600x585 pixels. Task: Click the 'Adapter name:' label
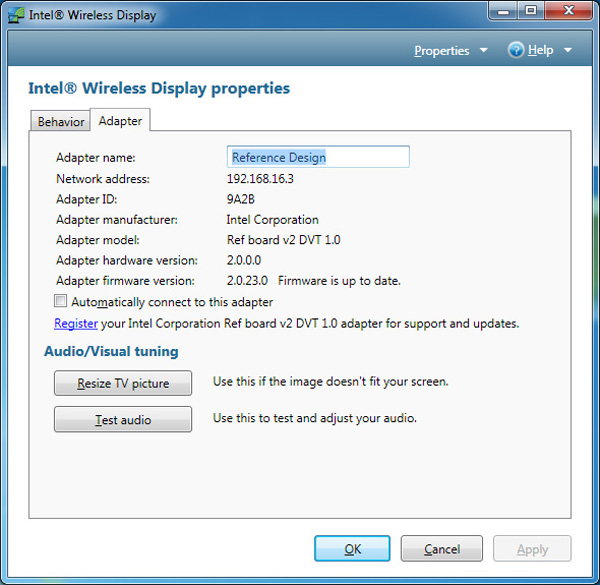(96, 158)
